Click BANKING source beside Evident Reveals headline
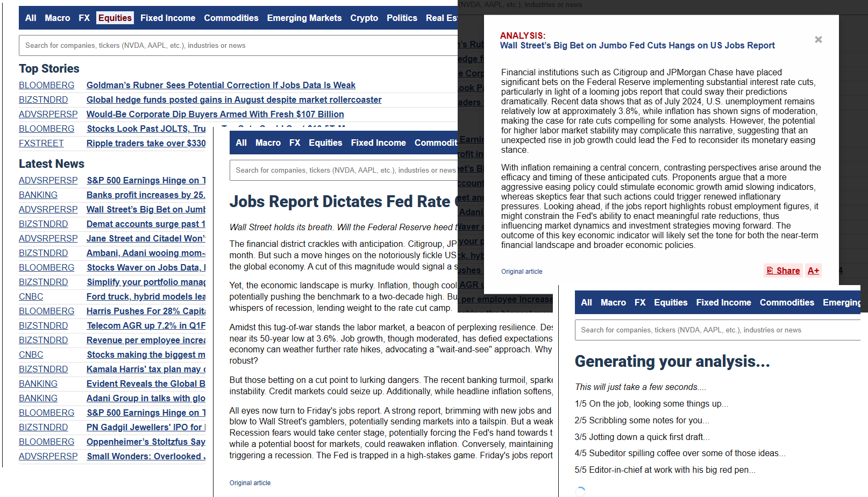 38,384
